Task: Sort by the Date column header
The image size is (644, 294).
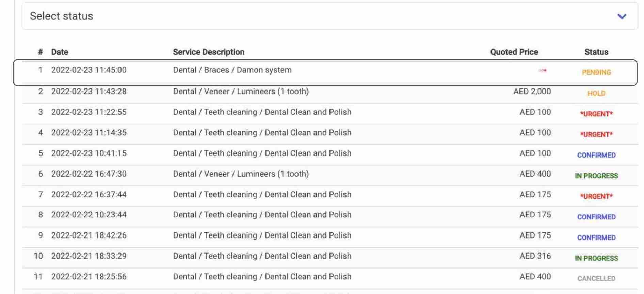Action: 60,52
